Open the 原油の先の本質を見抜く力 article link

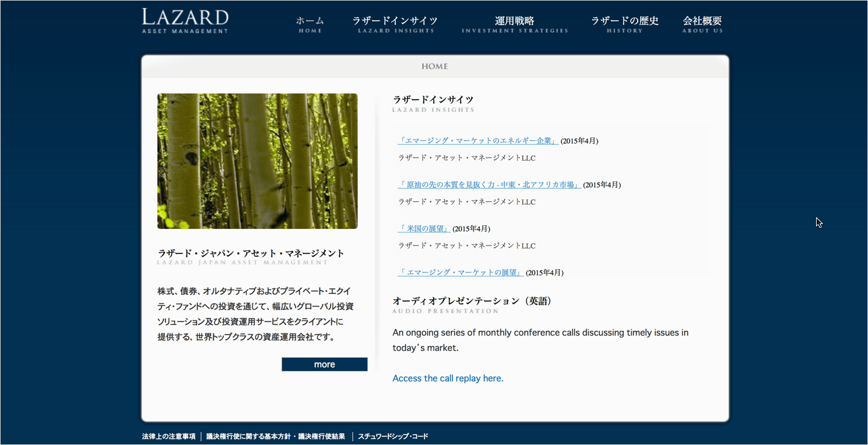tap(489, 184)
